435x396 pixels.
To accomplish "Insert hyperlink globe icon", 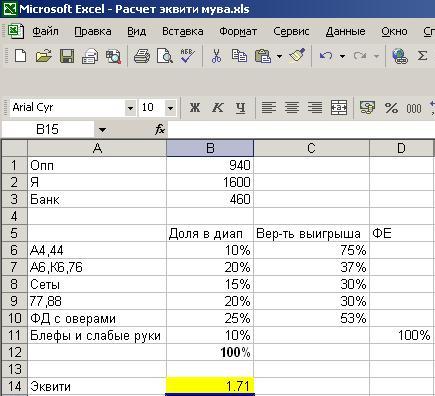I will tap(400, 56).
